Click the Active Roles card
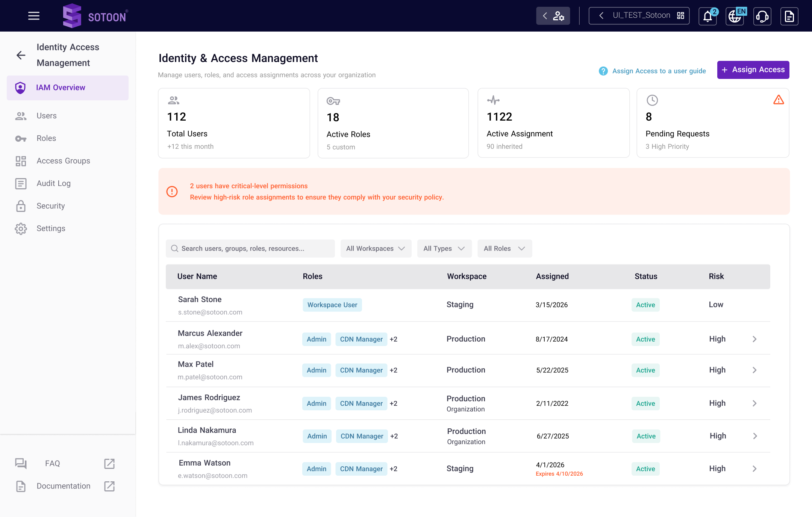Screen dimensions: 812x517 pyautogui.click(x=393, y=123)
